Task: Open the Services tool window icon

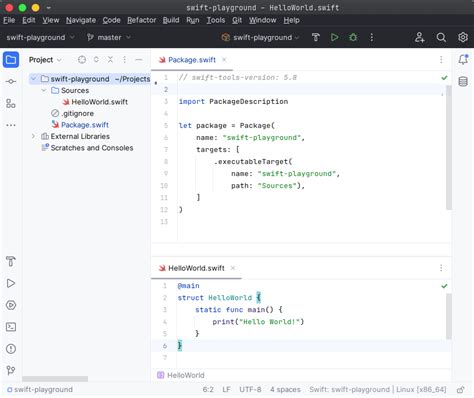Action: (x=11, y=305)
